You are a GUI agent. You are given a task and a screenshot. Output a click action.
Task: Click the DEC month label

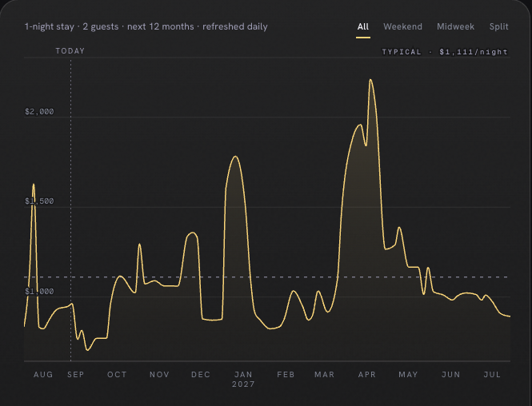pos(201,375)
